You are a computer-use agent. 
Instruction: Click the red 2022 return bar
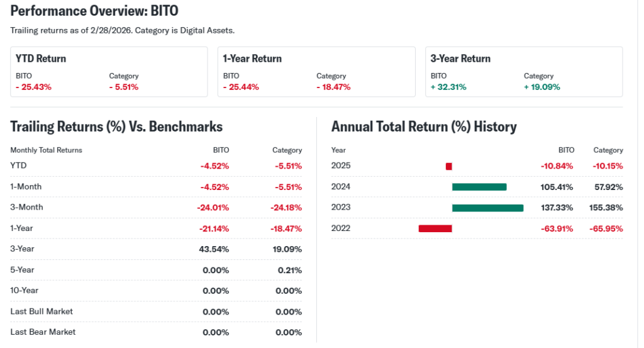[435, 228]
